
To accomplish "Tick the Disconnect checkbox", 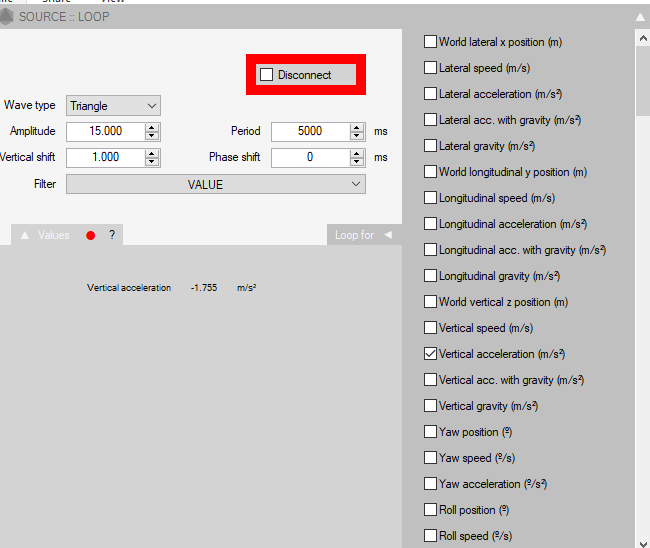I will [x=266, y=75].
